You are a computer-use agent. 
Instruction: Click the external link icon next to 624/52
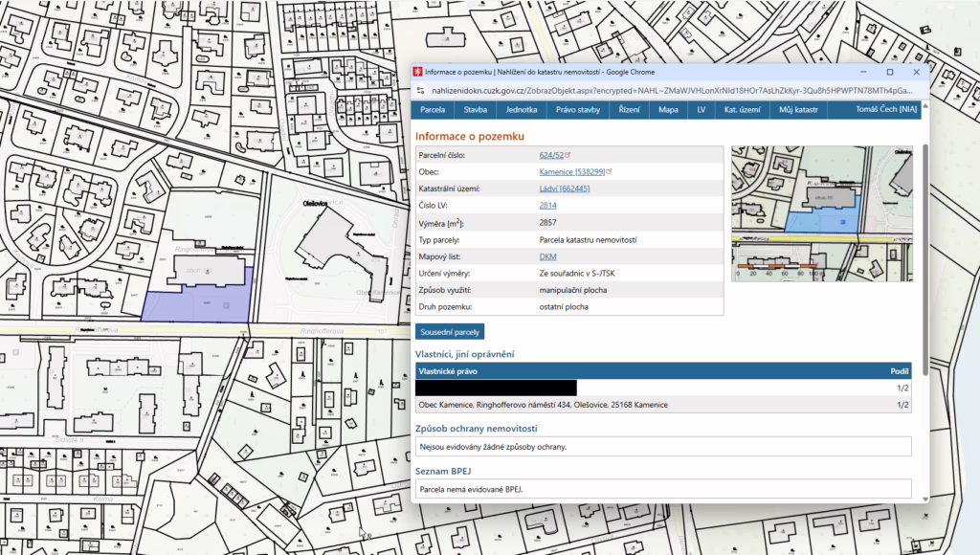568,154
